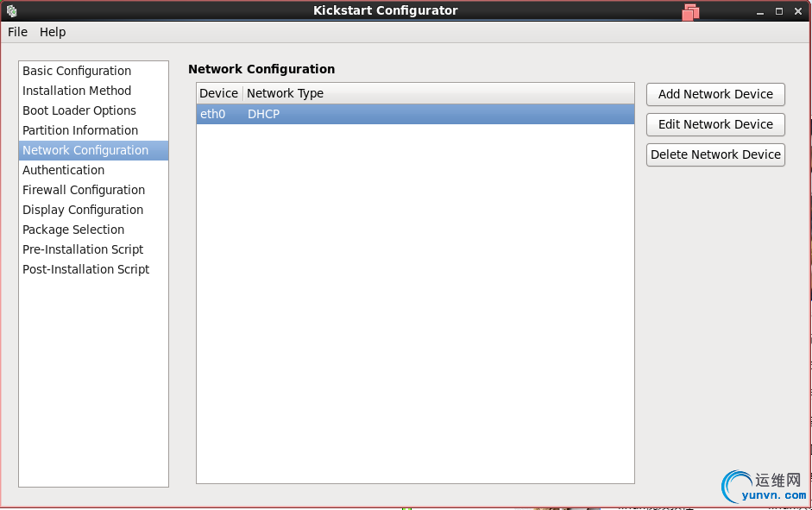Sort by the Device column header
This screenshot has height=510, width=812.
(x=219, y=93)
